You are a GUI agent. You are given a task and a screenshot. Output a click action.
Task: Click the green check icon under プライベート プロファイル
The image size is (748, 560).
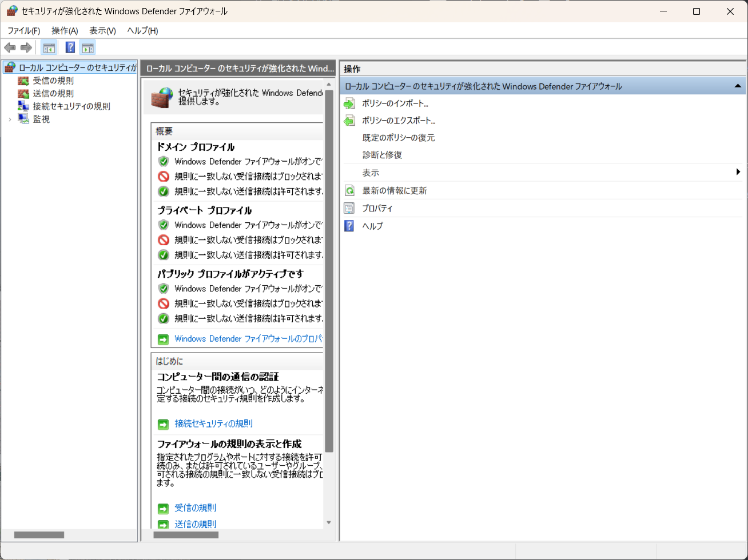click(164, 254)
